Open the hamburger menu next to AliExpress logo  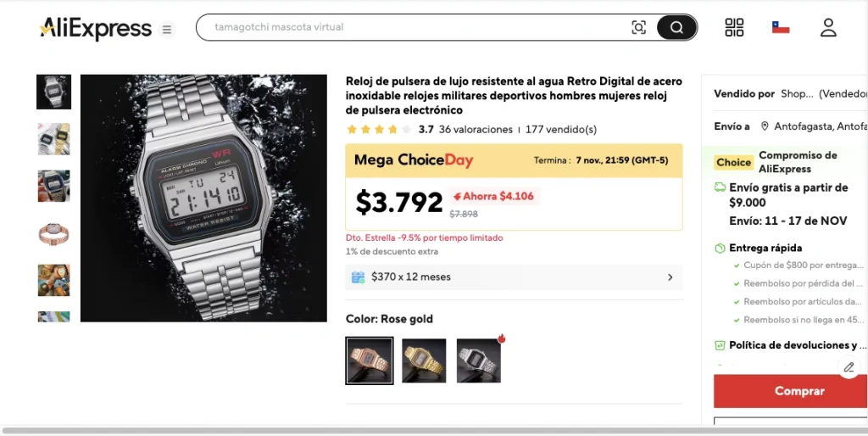pos(167,30)
